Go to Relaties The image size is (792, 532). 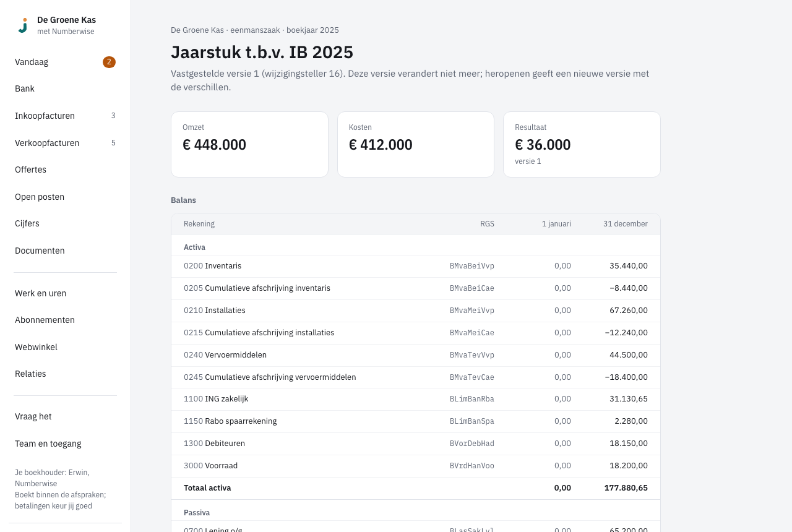click(x=66, y=374)
